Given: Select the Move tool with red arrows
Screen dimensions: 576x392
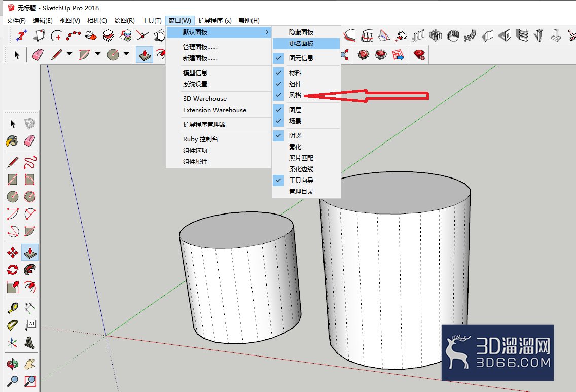Looking at the screenshot, I should point(13,253).
